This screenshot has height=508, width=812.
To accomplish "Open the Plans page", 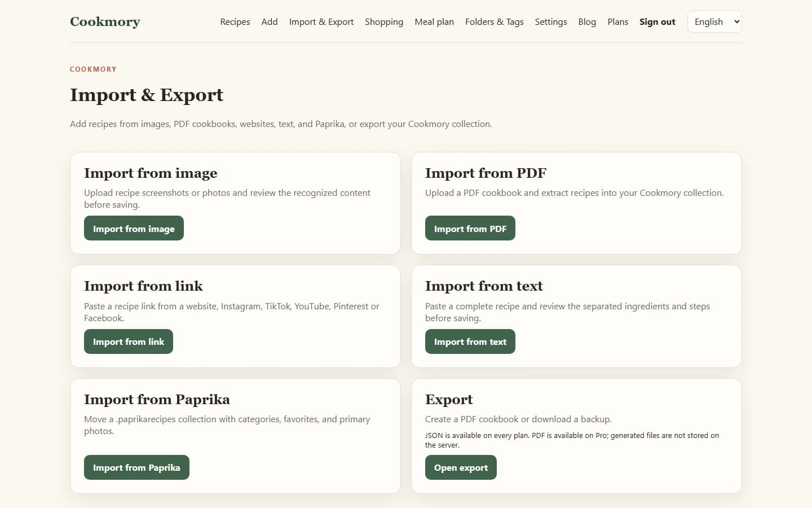I will [618, 21].
